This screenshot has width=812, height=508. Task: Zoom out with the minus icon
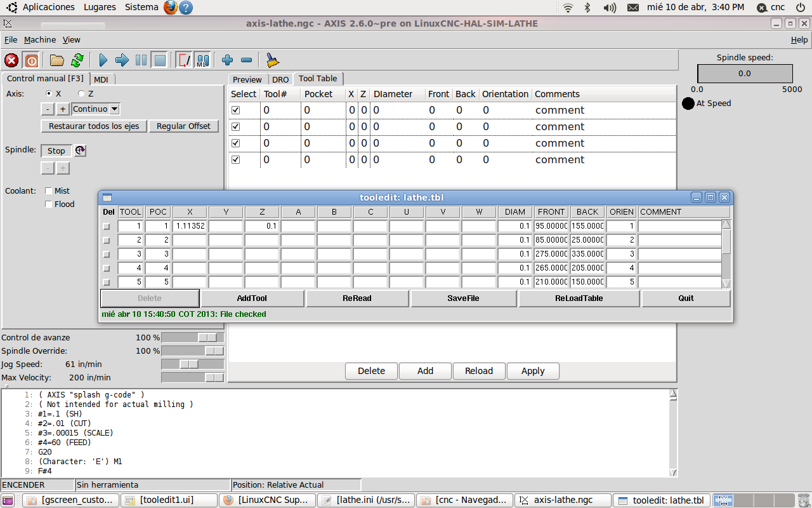coord(246,60)
